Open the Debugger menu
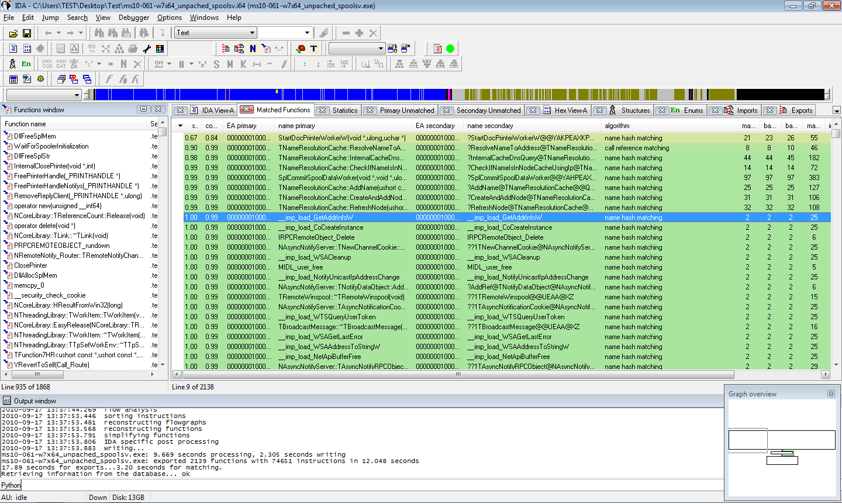Viewport: 842px width, 504px height. pos(134,18)
